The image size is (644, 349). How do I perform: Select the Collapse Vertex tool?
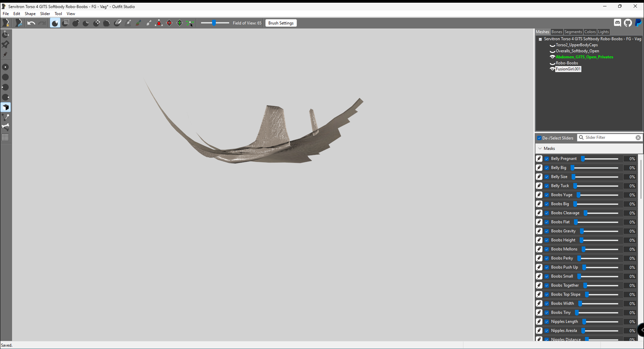[x=159, y=23]
